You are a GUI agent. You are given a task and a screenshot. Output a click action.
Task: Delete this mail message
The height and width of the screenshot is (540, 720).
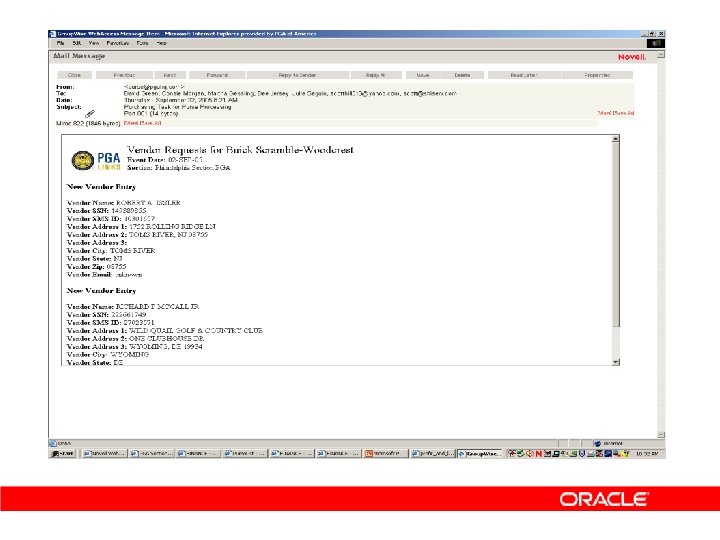pos(462,75)
